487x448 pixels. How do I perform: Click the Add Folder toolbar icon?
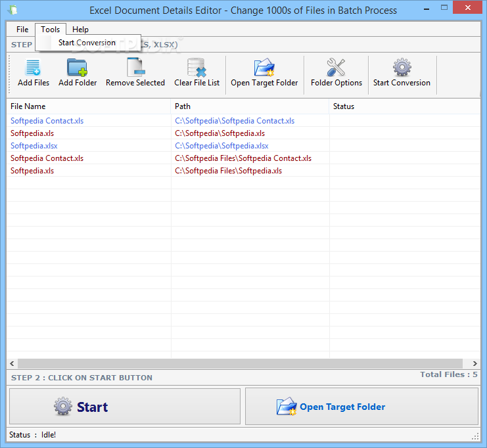coord(77,68)
